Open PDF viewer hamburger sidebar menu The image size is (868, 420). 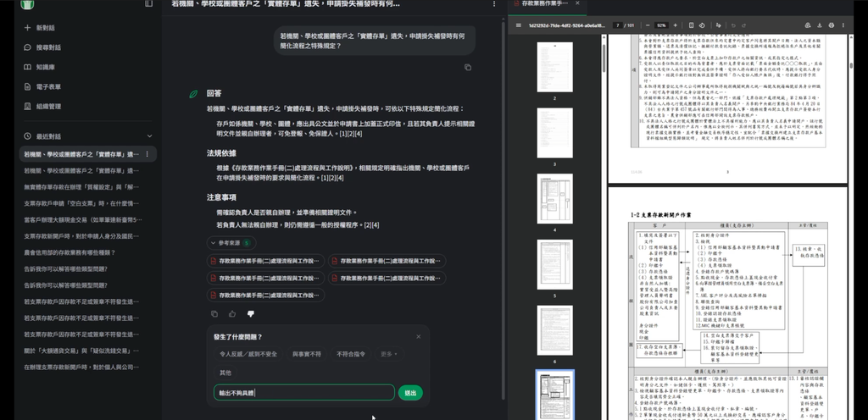tap(518, 25)
